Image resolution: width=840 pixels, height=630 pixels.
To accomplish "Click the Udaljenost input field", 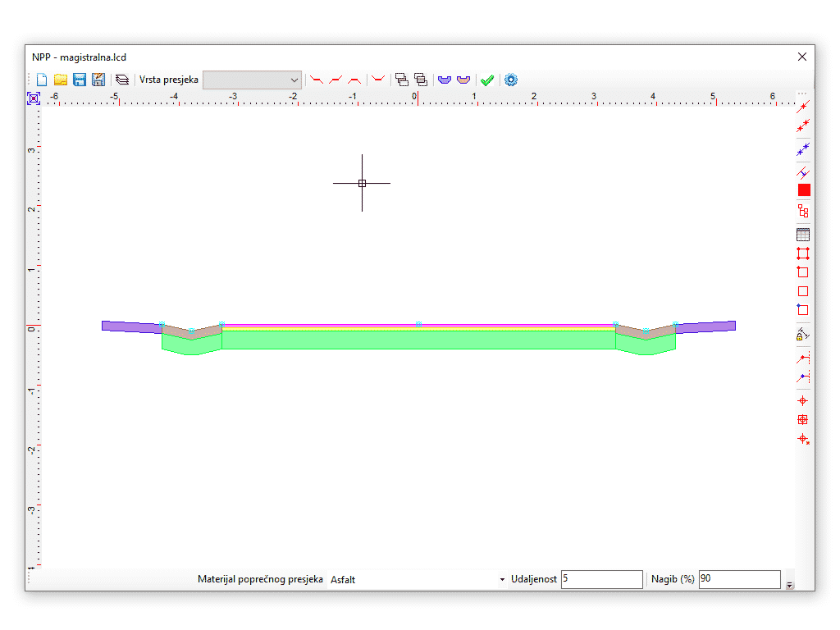I will pyautogui.click(x=601, y=579).
